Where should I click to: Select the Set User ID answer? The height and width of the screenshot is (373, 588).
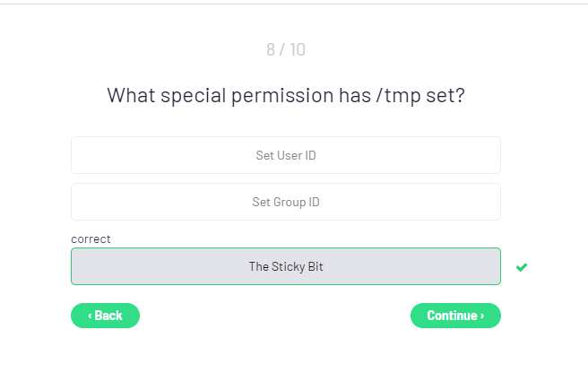(285, 155)
